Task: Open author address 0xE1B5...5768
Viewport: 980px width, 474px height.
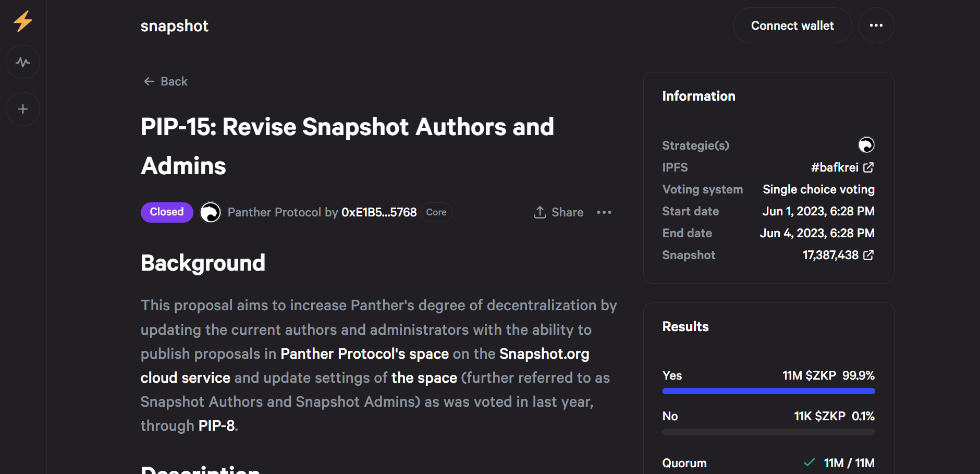Action: coord(379,212)
